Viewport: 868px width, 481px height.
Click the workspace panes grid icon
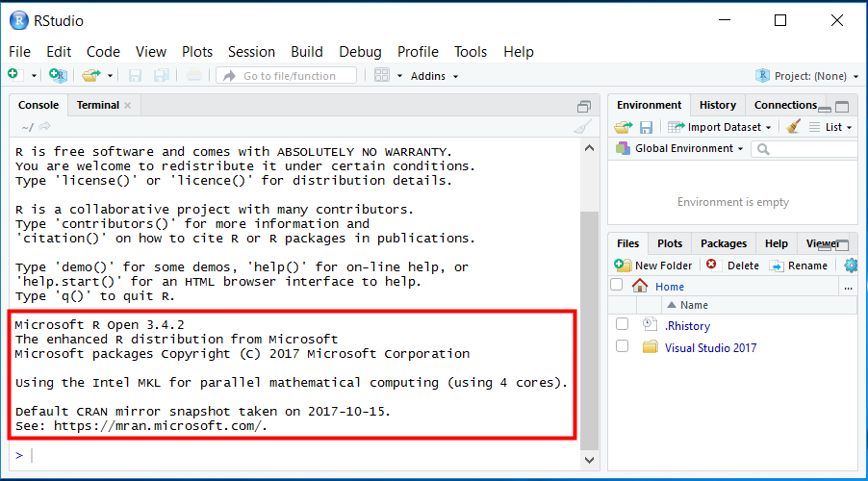[382, 75]
